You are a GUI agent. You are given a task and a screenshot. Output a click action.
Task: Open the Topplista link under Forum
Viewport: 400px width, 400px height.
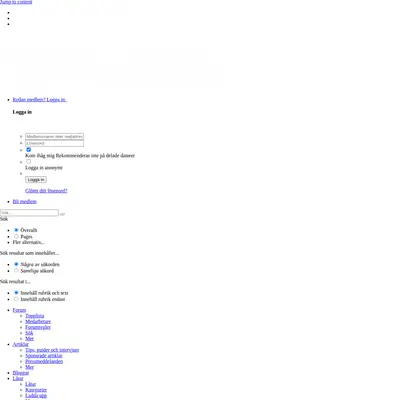click(35, 316)
